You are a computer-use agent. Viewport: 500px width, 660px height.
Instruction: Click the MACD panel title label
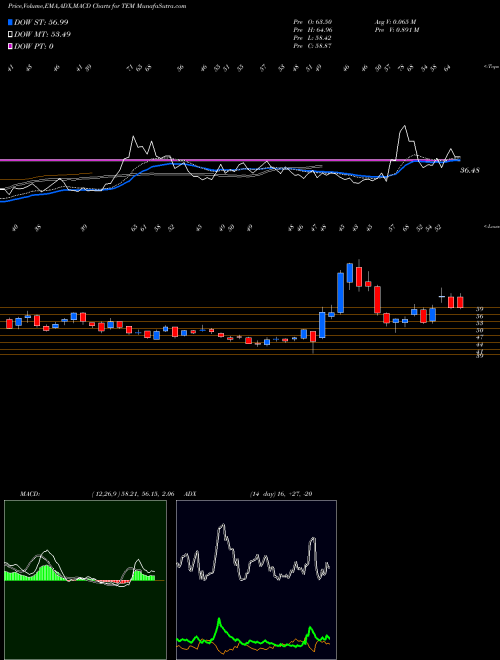29,494
